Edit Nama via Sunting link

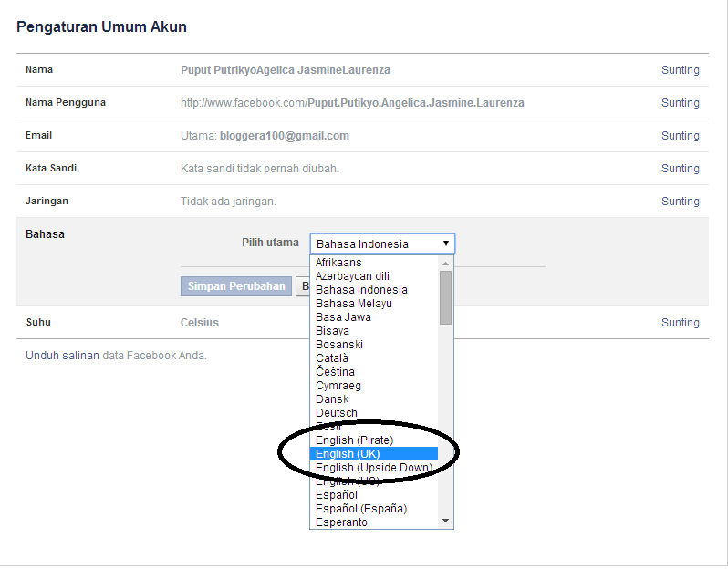[681, 70]
